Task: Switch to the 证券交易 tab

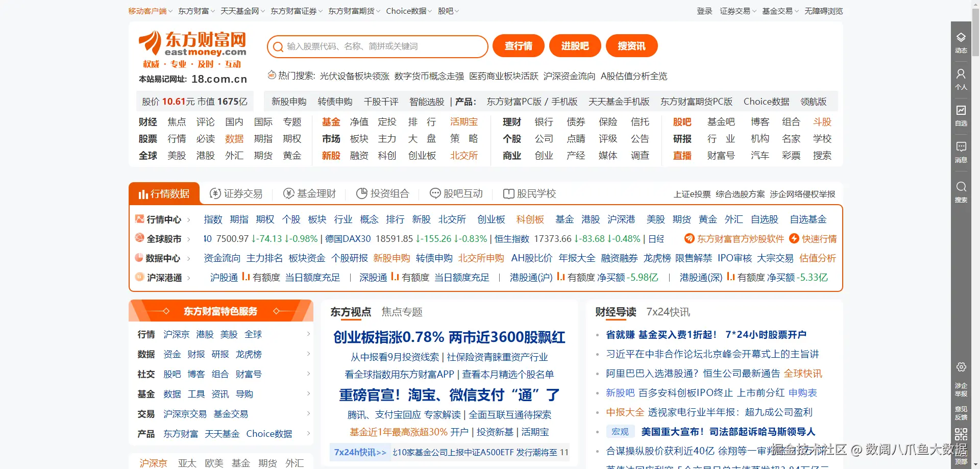Action: pyautogui.click(x=236, y=194)
